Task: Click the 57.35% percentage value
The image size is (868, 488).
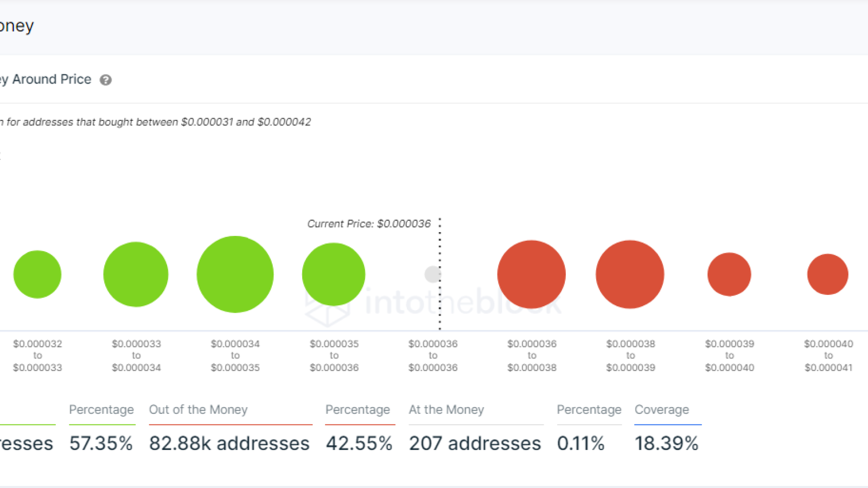Action: pyautogui.click(x=101, y=444)
